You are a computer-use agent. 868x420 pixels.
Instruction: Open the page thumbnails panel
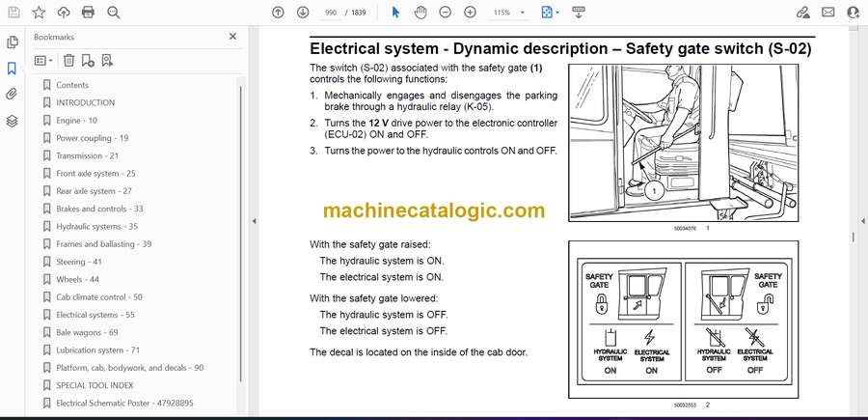[12, 42]
